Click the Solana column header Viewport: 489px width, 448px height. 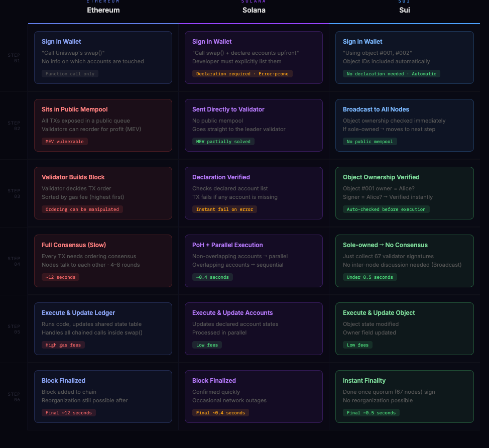[254, 10]
